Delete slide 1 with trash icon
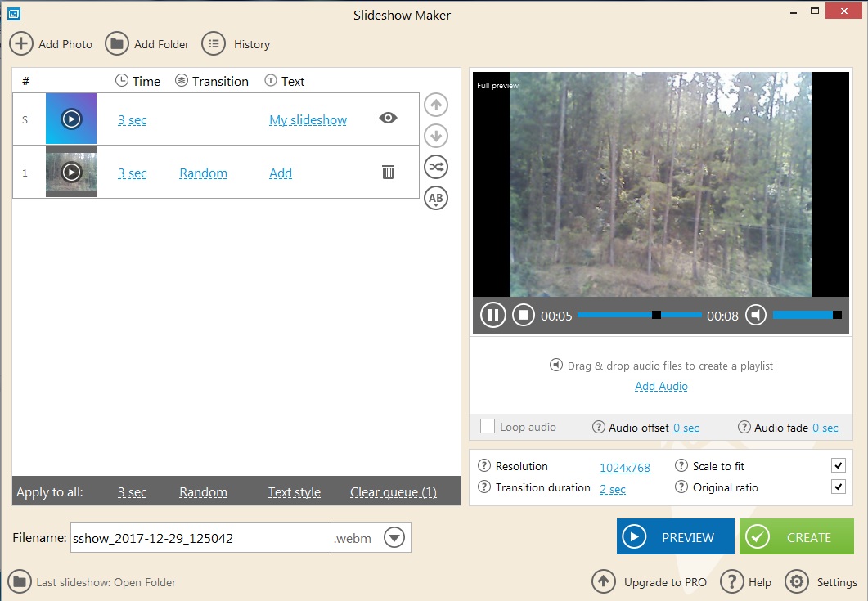The image size is (868, 601). click(x=388, y=173)
